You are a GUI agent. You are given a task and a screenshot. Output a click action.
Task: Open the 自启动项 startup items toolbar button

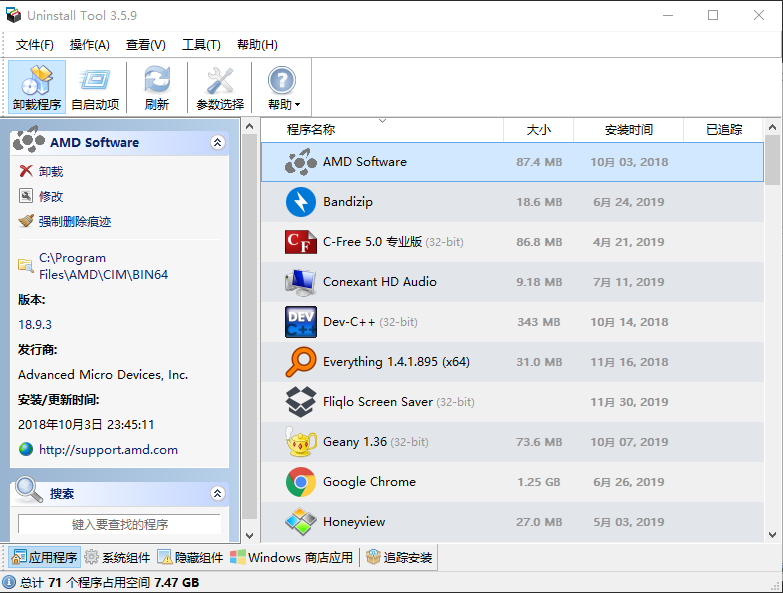coord(95,87)
